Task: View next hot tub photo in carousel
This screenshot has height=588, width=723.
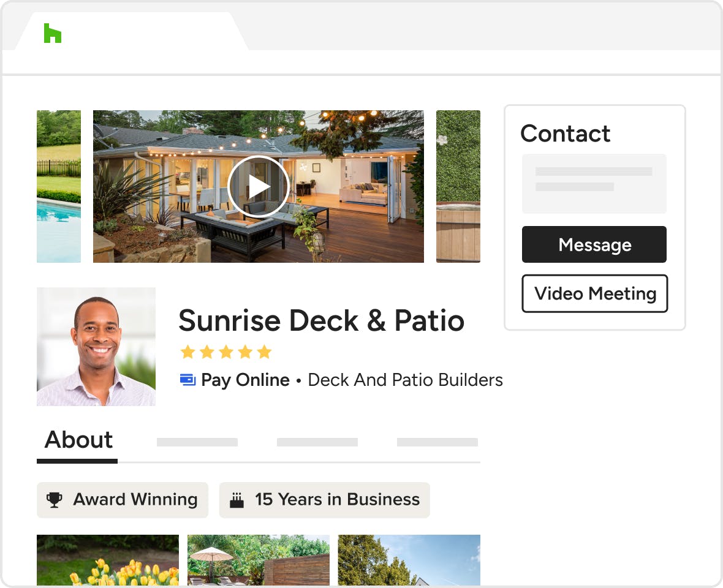Action: (x=458, y=186)
